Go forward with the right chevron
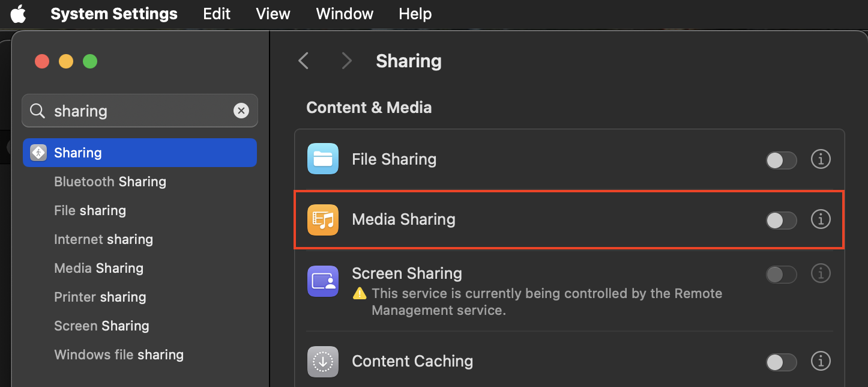Image resolution: width=868 pixels, height=387 pixels. click(346, 61)
